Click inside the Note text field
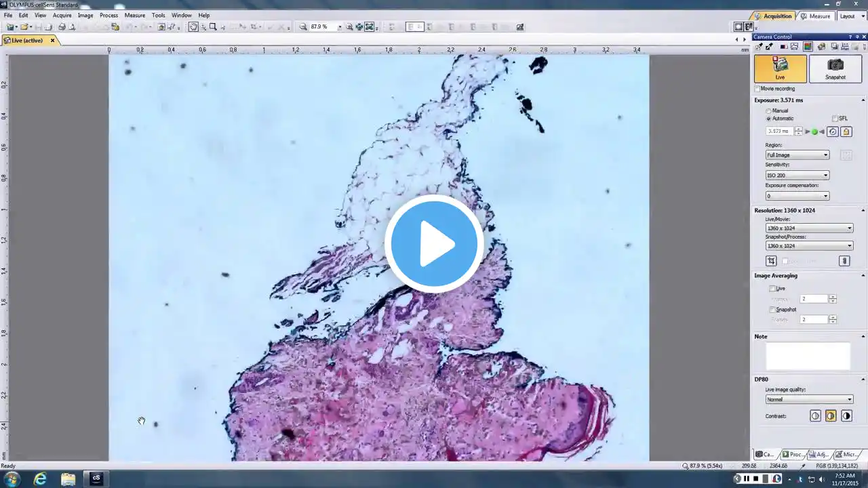The image size is (868, 488). pyautogui.click(x=807, y=356)
